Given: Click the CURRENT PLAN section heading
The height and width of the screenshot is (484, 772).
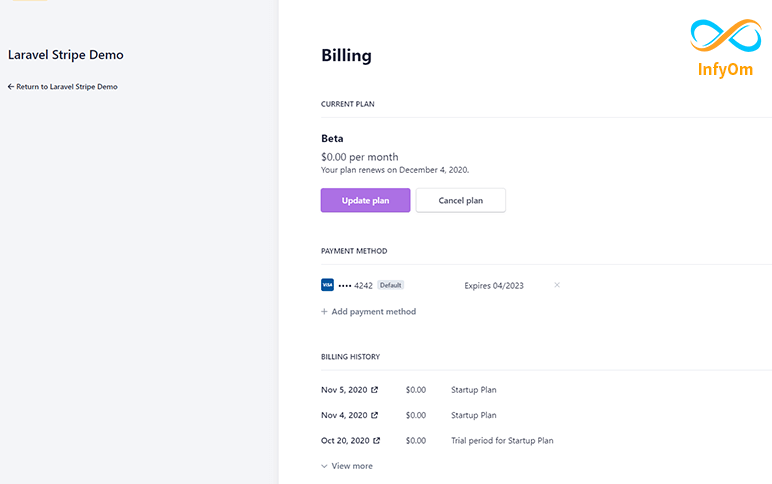Looking at the screenshot, I should 348,104.
